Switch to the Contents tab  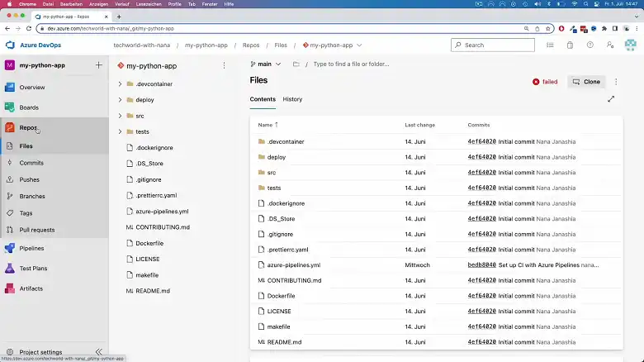point(263,99)
